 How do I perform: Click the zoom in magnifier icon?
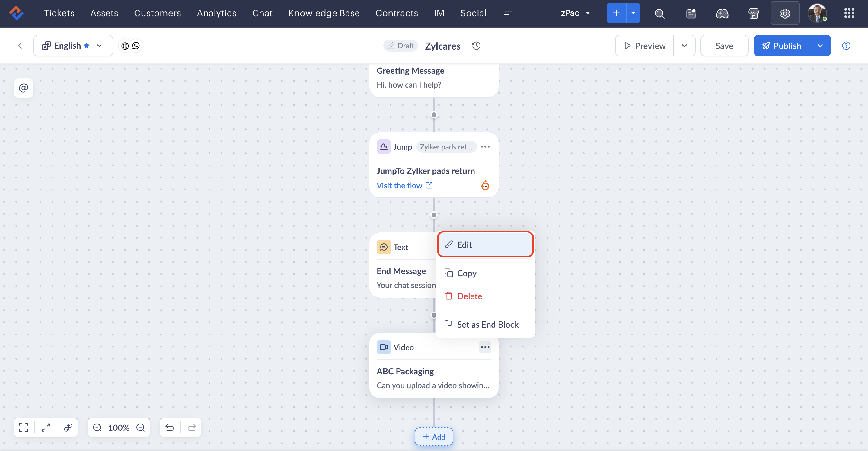tap(97, 427)
